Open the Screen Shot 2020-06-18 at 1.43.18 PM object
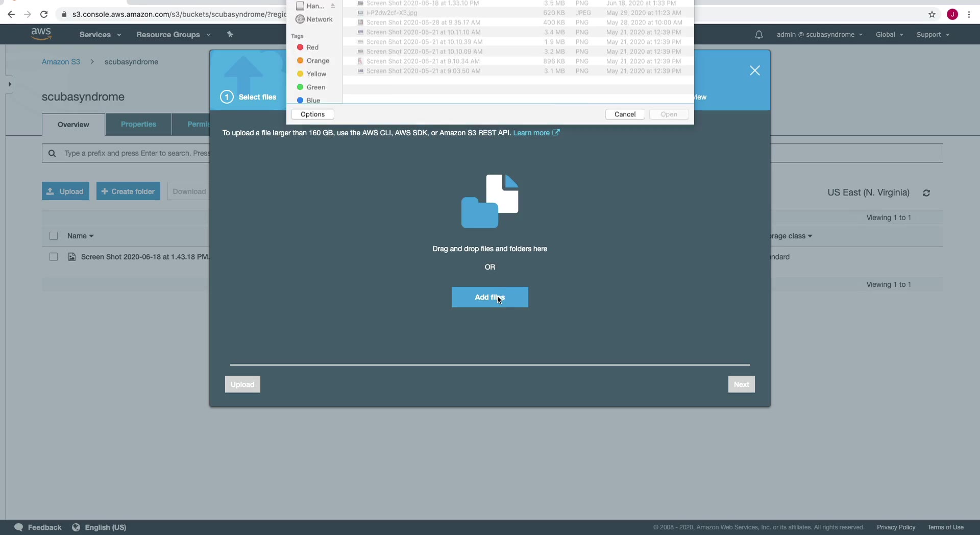Image resolution: width=980 pixels, height=535 pixels. click(145, 257)
